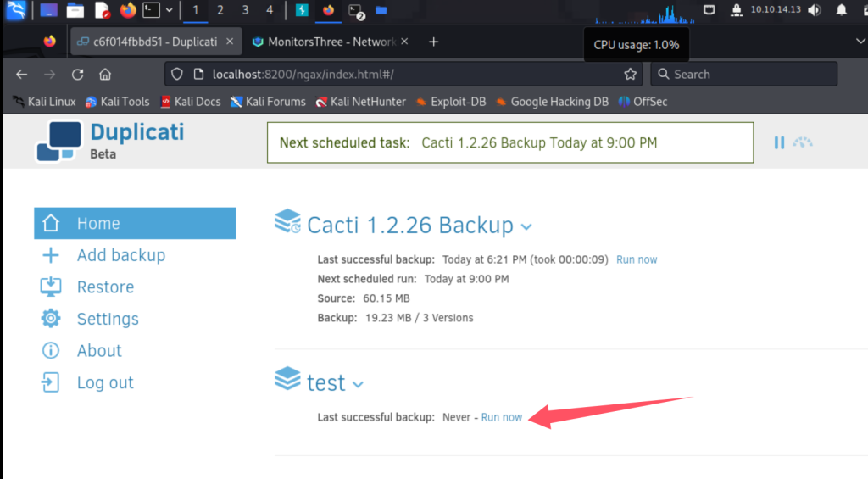Image resolution: width=868 pixels, height=479 pixels.
Task: Open Kali Tools bookmark
Action: tap(118, 102)
